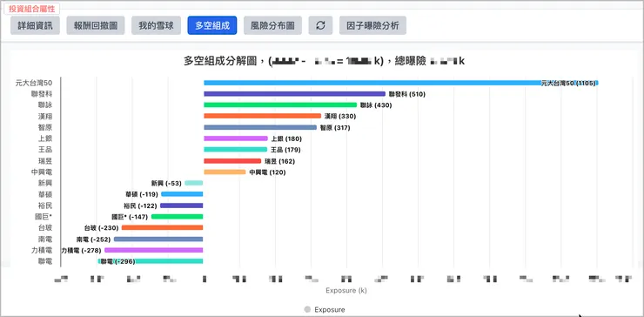Click the 南電 y-axis label
644x317 pixels.
click(45, 239)
